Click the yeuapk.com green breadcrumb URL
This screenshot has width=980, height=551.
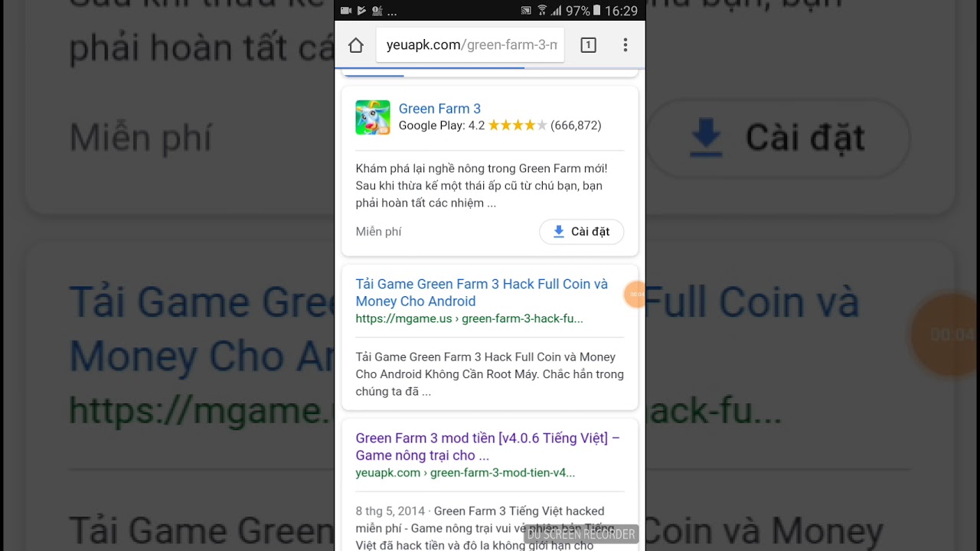pos(465,473)
